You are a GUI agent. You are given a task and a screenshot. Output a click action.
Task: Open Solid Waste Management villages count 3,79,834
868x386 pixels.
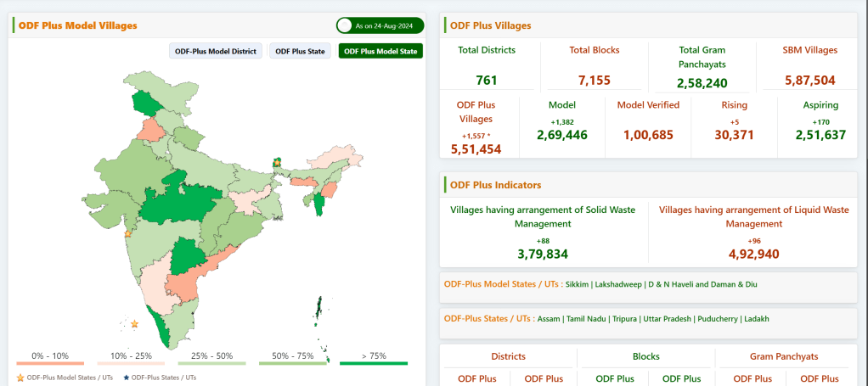click(x=543, y=254)
